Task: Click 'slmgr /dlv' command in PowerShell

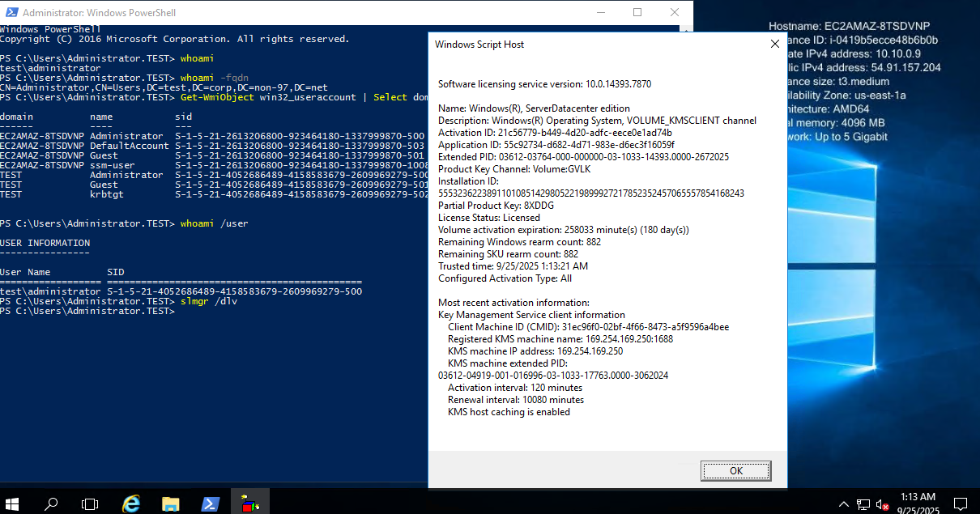Action: 209,301
